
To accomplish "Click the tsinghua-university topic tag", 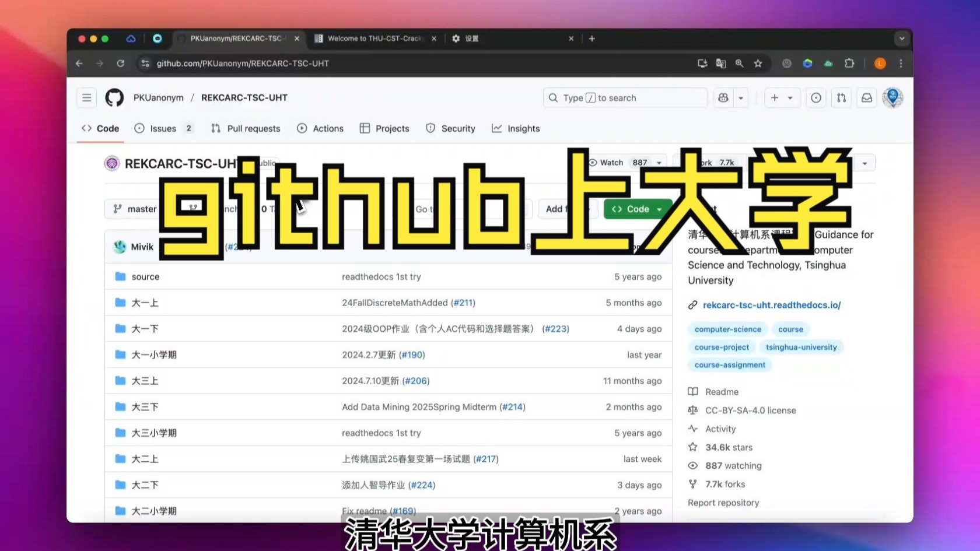I will [x=801, y=347].
